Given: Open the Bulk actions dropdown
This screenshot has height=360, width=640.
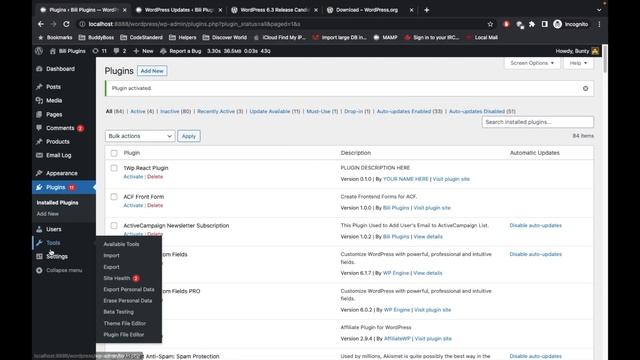Looking at the screenshot, I should (140, 136).
